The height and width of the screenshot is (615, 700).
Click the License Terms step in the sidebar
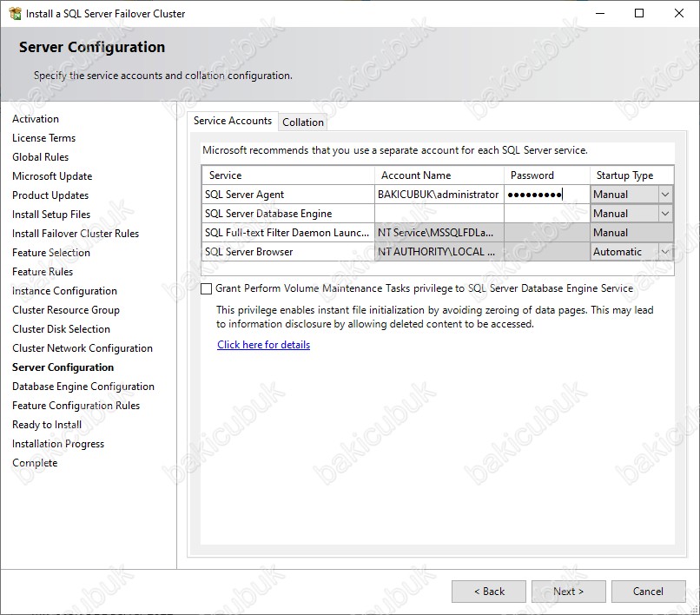point(43,138)
